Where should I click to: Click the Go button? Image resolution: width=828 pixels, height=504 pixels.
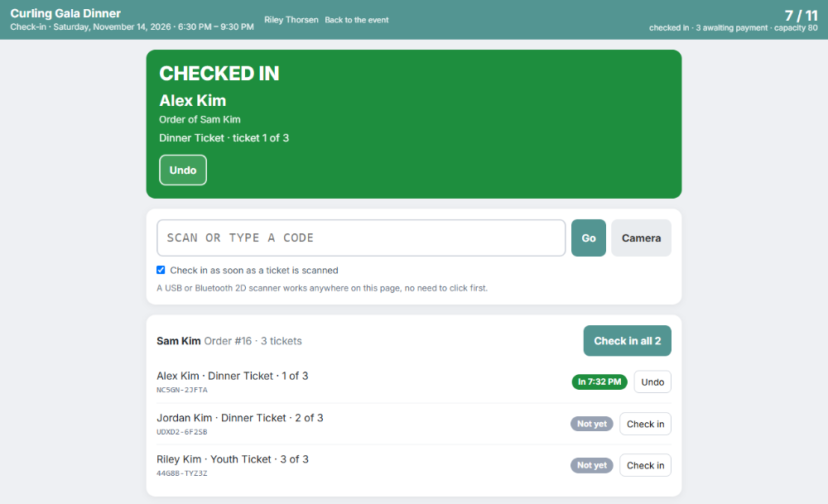[x=588, y=238]
